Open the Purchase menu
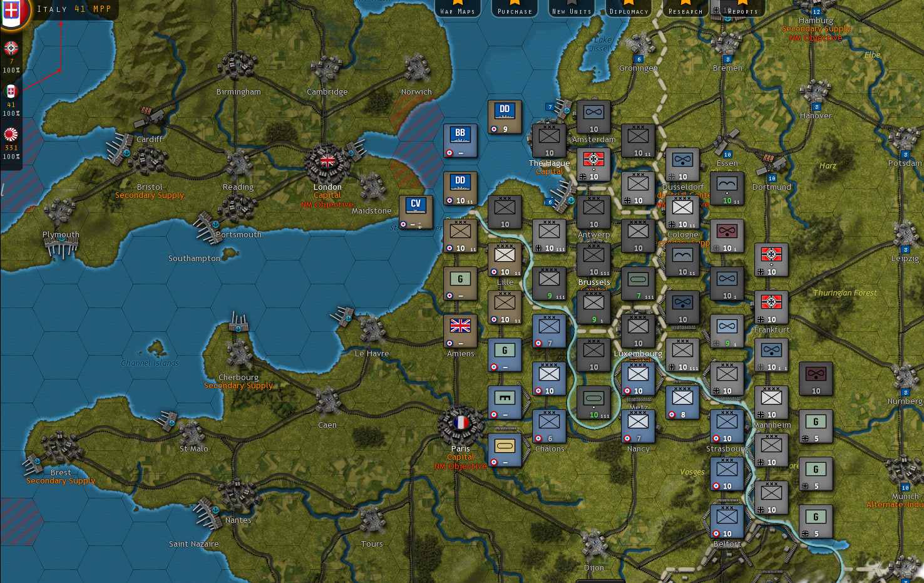This screenshot has height=583, width=924. 515,9
